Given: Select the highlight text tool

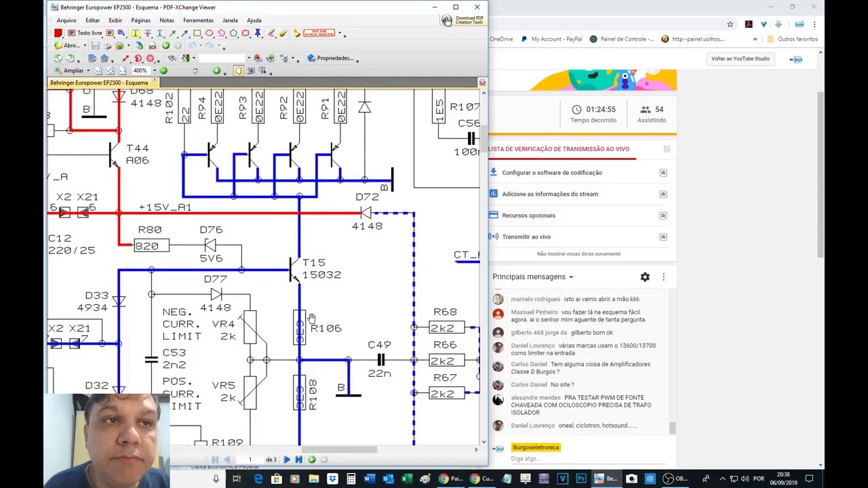Looking at the screenshot, I should pyautogui.click(x=136, y=33).
